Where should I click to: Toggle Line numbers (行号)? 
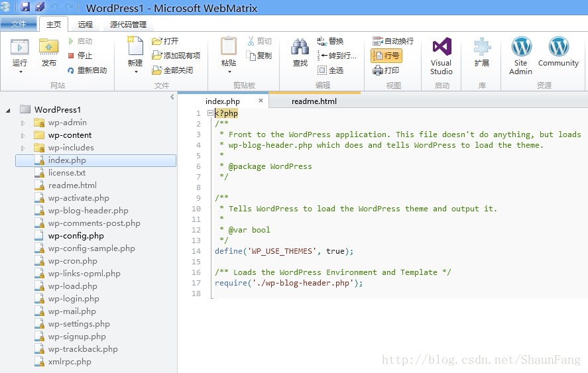[x=386, y=56]
